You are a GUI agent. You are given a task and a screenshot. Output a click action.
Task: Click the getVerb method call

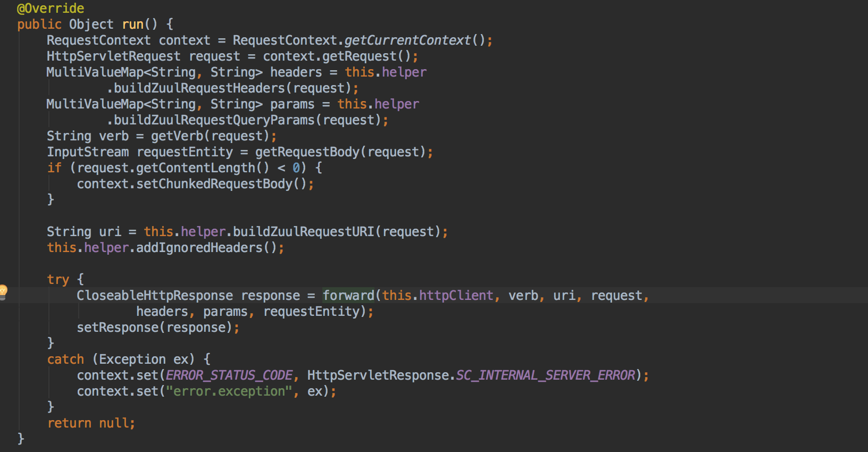177,136
